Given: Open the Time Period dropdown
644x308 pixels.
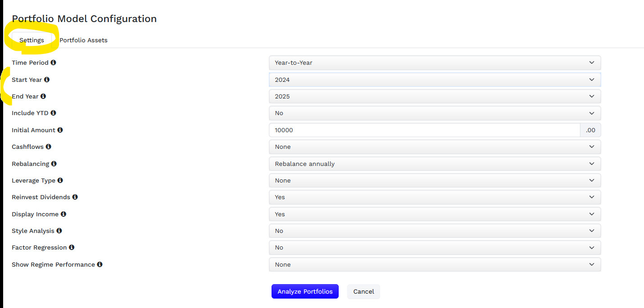Looking at the screenshot, I should (x=435, y=63).
